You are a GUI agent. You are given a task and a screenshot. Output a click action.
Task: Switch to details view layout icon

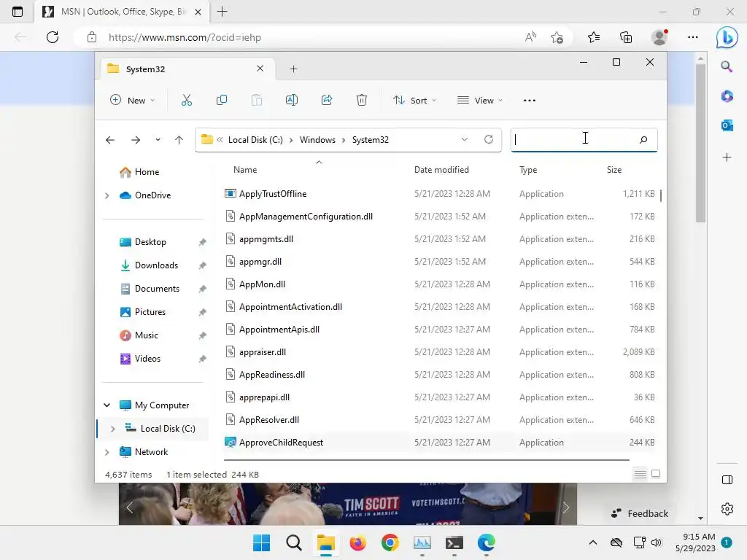640,474
